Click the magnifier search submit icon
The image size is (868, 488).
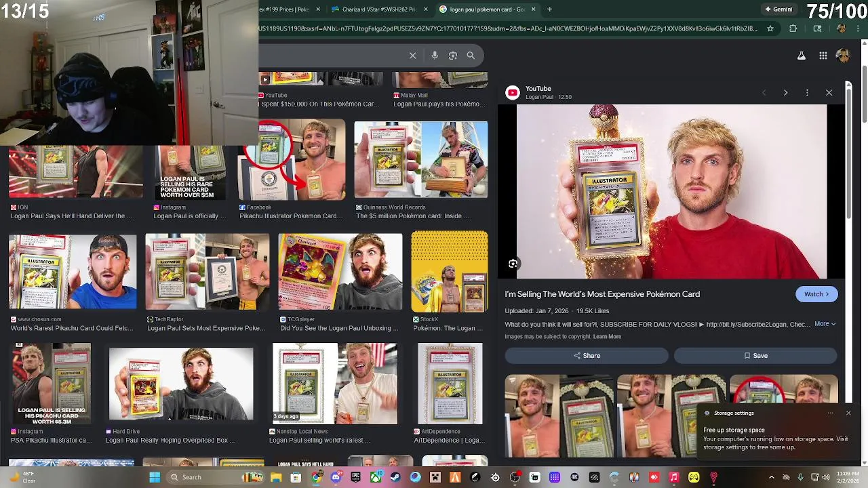point(471,56)
